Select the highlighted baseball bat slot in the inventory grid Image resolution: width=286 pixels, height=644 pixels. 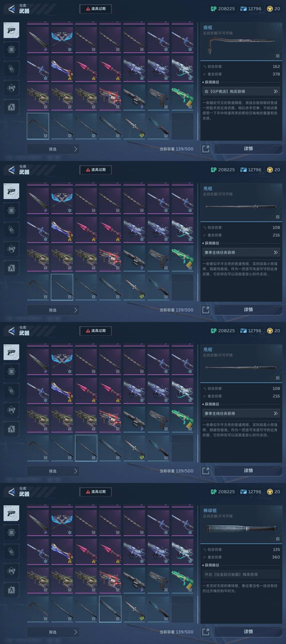110,609
